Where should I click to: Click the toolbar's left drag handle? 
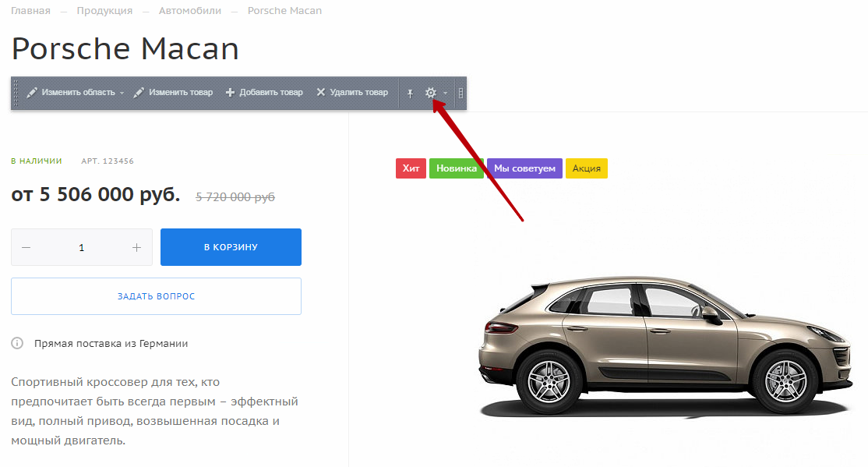coord(16,93)
